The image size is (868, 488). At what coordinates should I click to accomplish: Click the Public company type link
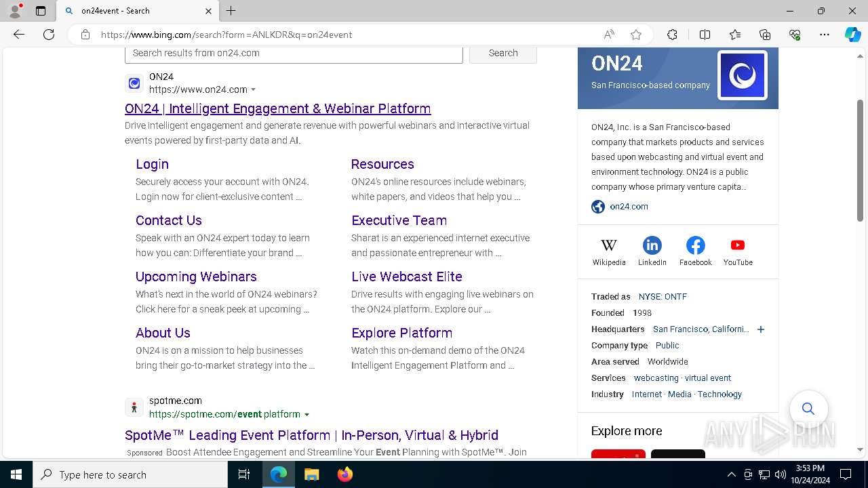(x=667, y=346)
